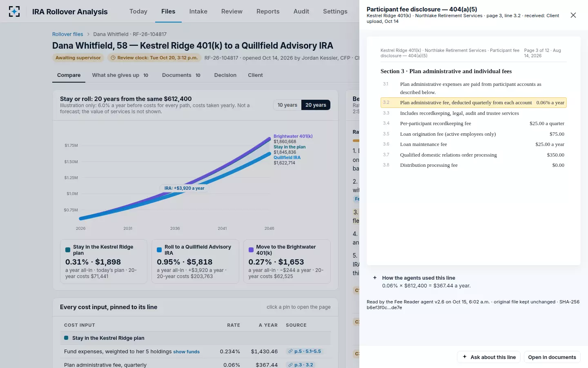Click line 3.4 Per-participant recordkeeping fee
The height and width of the screenshot is (368, 588).
tap(474, 123)
